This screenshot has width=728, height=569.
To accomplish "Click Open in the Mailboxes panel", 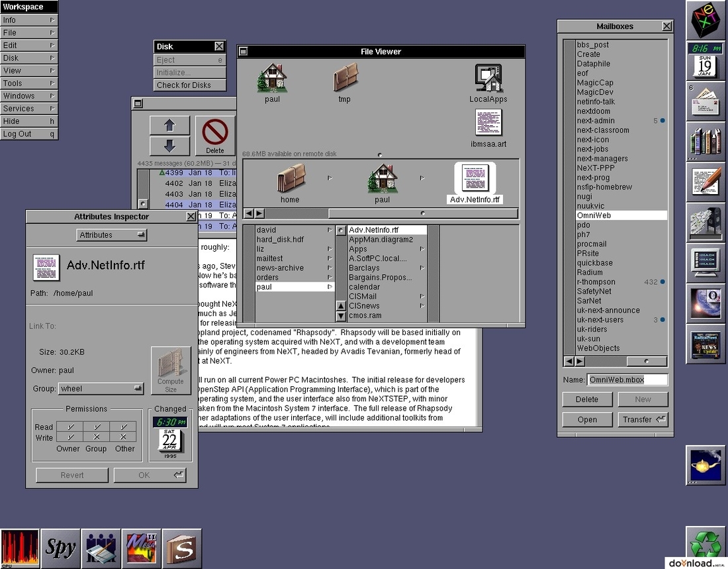I will (587, 419).
